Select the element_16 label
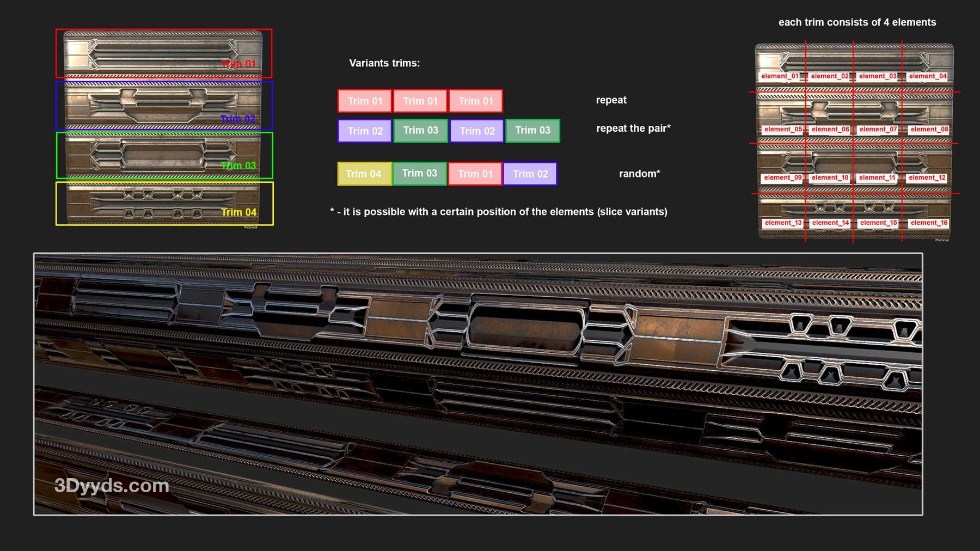The width and height of the screenshot is (980, 551). click(929, 223)
